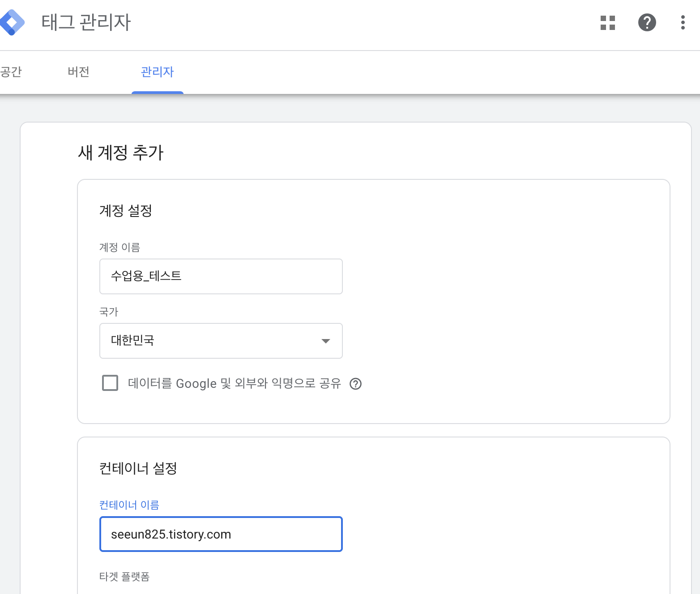
Task: Click the 새 계정 추가 heading
Action: [x=121, y=153]
